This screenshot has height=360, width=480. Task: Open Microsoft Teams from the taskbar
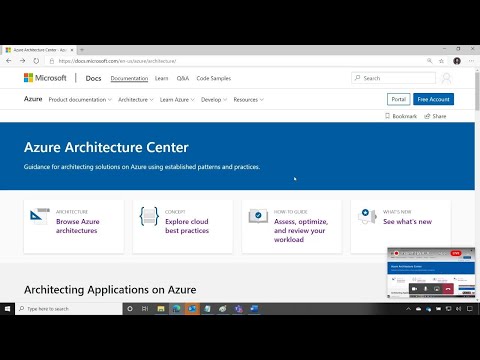(239, 309)
